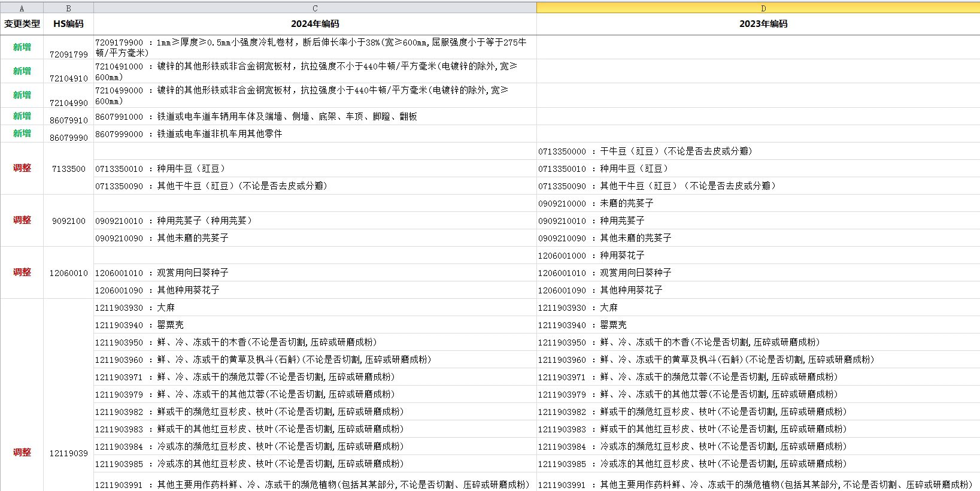Select the 2023年编码 header cell
980x491 pixels.
tap(763, 24)
